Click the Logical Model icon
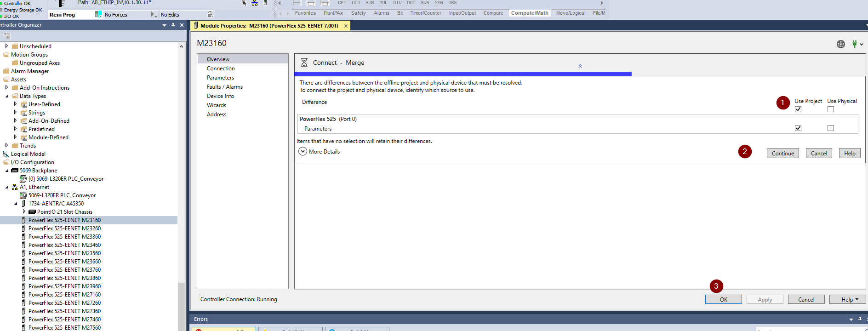The image size is (868, 331). point(6,154)
